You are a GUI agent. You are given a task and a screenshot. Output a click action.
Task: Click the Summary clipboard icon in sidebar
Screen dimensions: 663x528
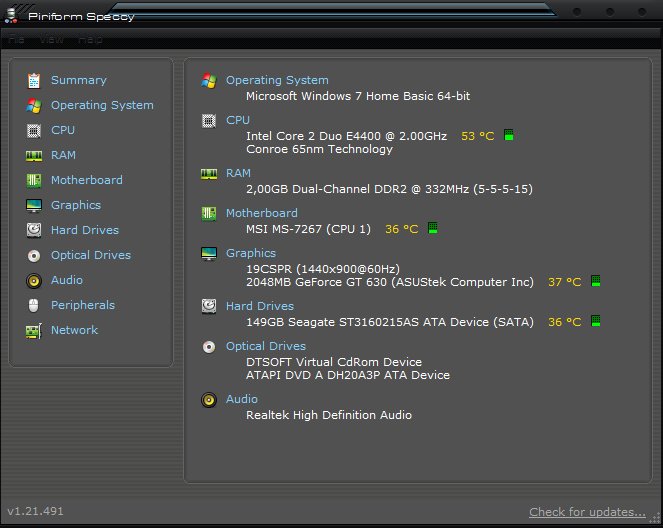point(34,80)
